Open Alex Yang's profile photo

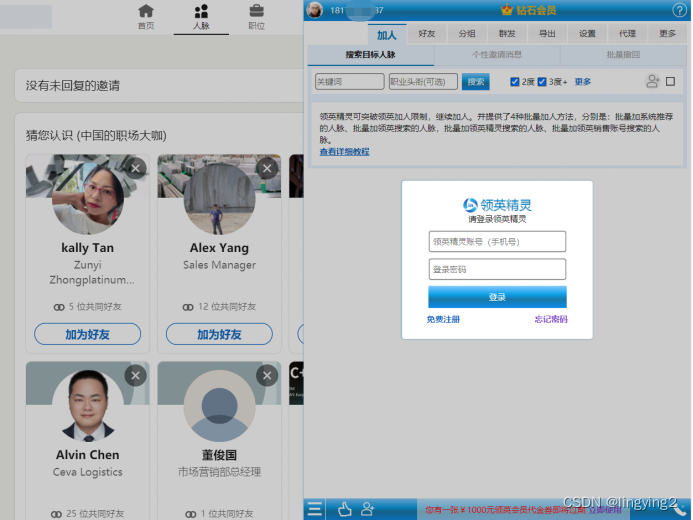click(x=219, y=199)
